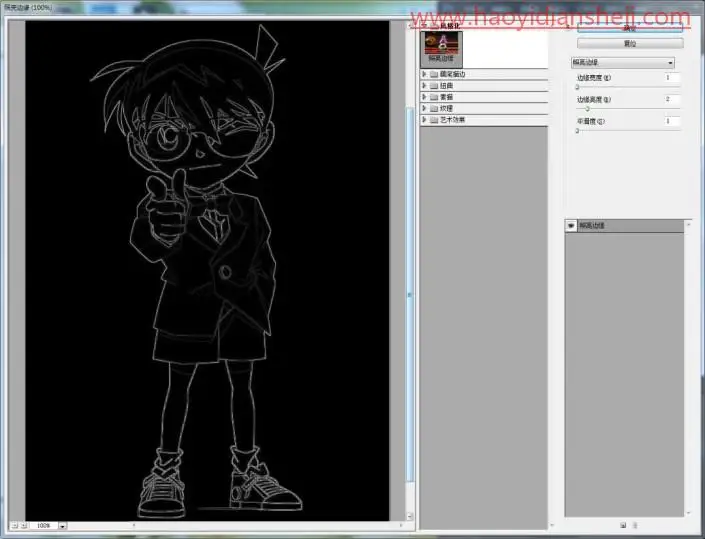Expand the 素描 filter folder
The width and height of the screenshot is (705, 539).
click(x=424, y=97)
